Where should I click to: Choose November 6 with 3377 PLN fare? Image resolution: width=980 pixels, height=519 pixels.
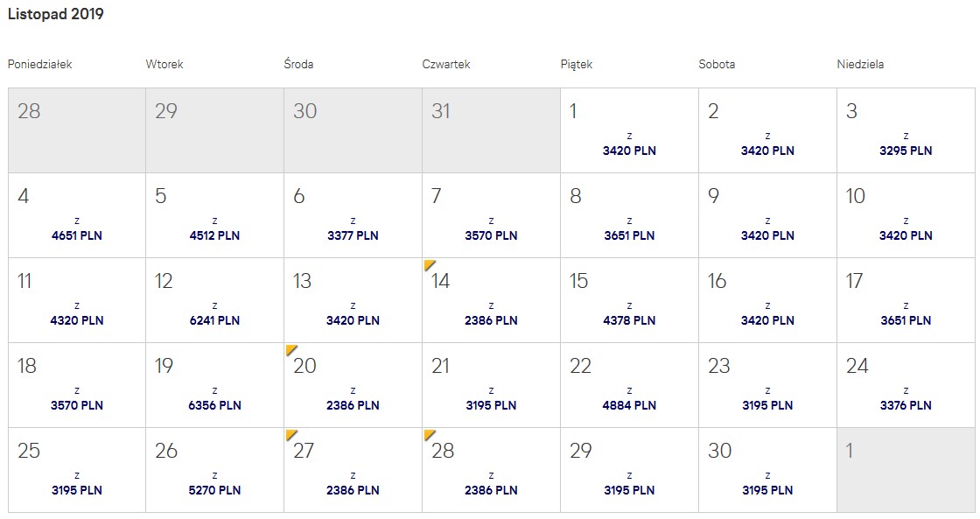pyautogui.click(x=353, y=215)
